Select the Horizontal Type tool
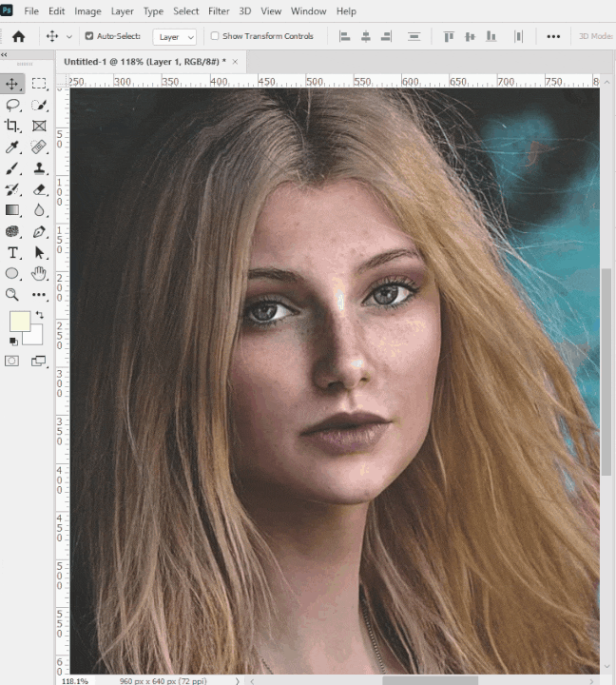The height and width of the screenshot is (685, 616). 12,252
